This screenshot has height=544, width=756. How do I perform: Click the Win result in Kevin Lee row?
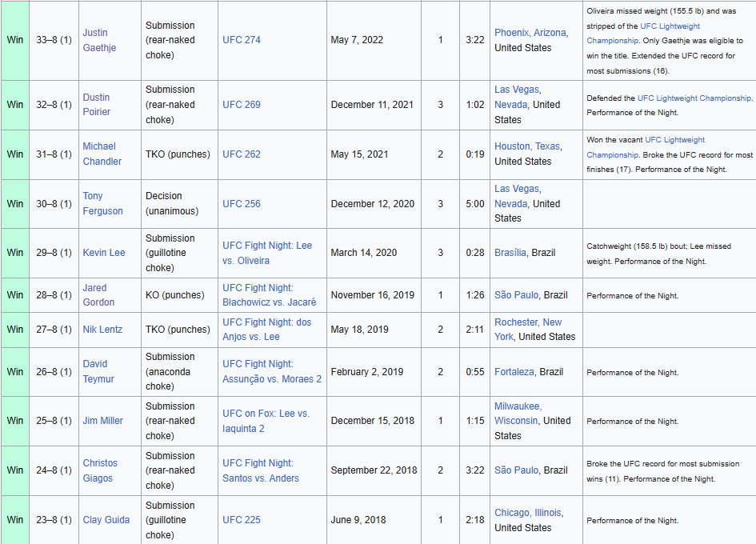(15, 253)
